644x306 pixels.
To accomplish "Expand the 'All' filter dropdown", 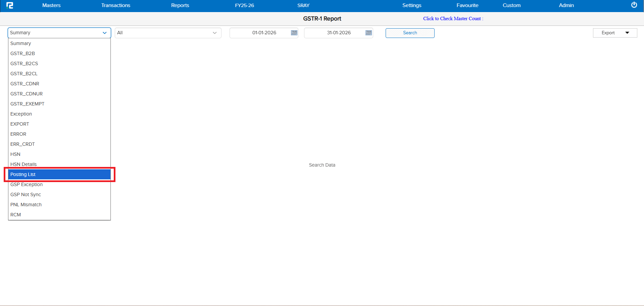I will click(214, 33).
